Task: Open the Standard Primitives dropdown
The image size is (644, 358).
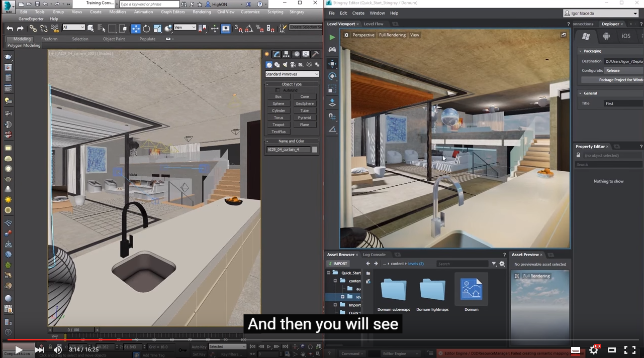Action: click(292, 74)
